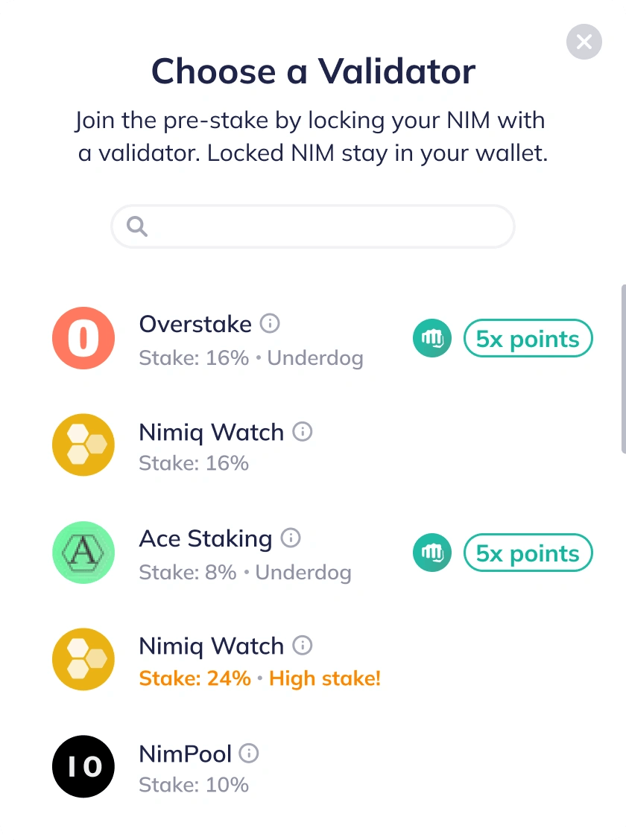This screenshot has height=840, width=626.
Task: Click the validator search input field
Action: (313, 226)
